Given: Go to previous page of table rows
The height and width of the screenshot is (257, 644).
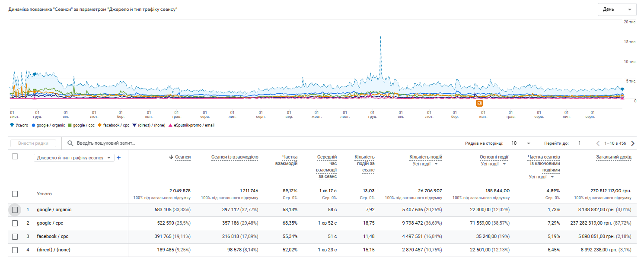Looking at the screenshot, I should coord(598,143).
